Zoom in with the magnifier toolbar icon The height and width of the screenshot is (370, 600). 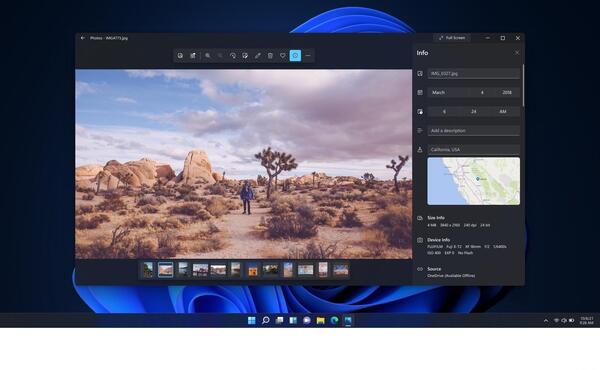pos(207,55)
